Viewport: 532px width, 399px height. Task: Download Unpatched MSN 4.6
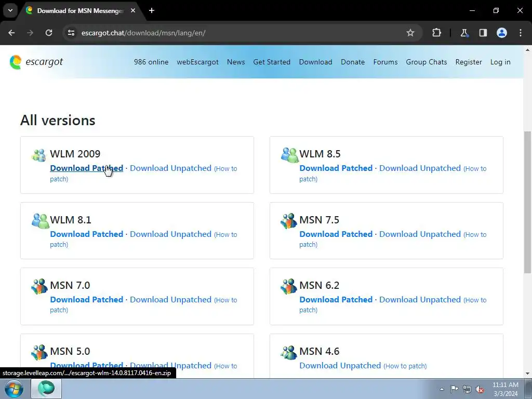tap(340, 365)
